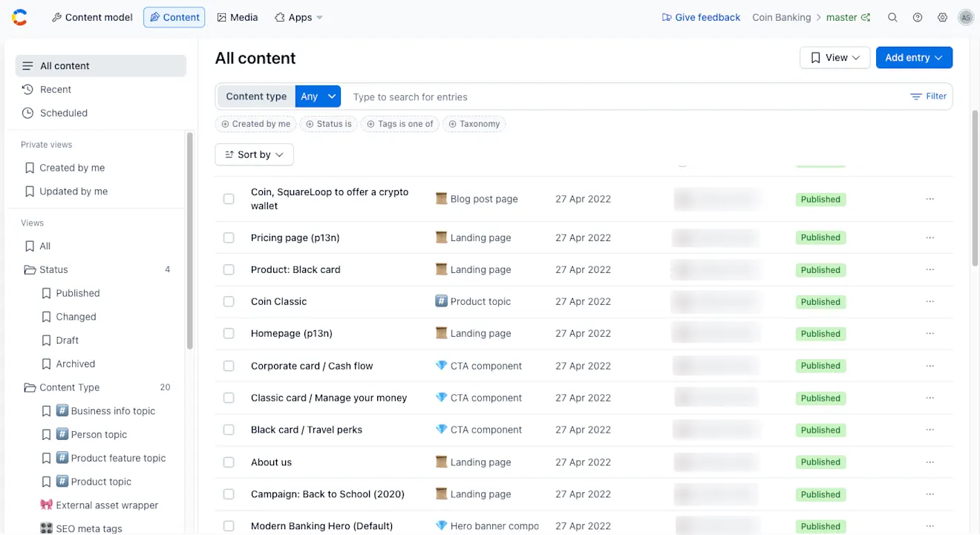Open actions menu for Corporate card / Cash flow
The image size is (980, 535).
(930, 366)
